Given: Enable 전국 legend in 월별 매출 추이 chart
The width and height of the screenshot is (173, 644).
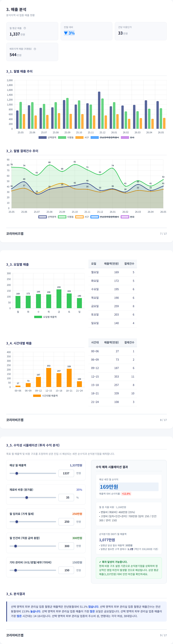Looking at the screenshot, I should pos(128,137).
